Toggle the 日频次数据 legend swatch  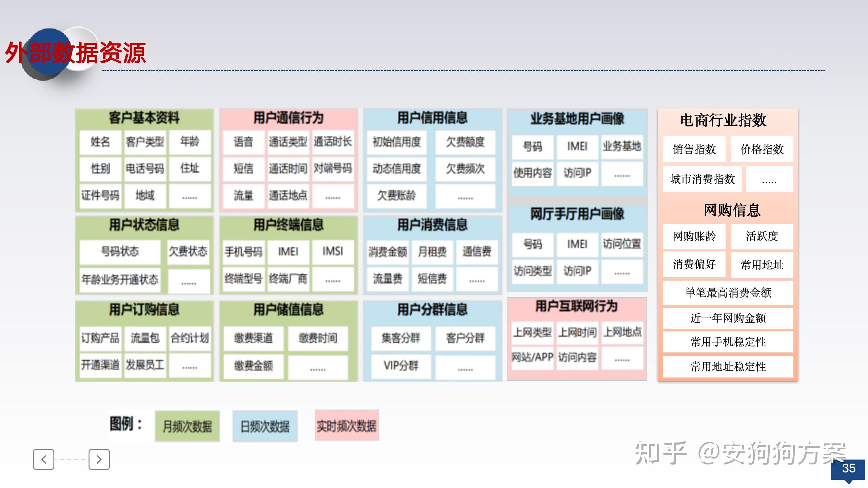pos(265,426)
